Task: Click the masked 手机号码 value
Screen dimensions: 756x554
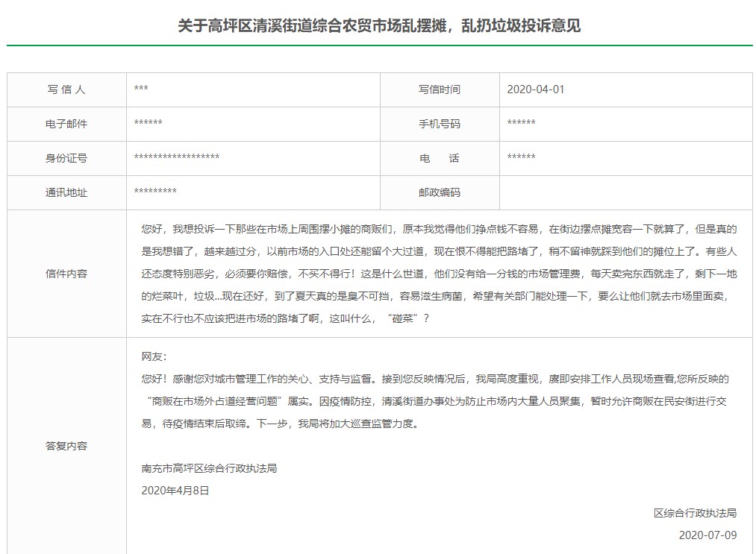Action: click(521, 124)
